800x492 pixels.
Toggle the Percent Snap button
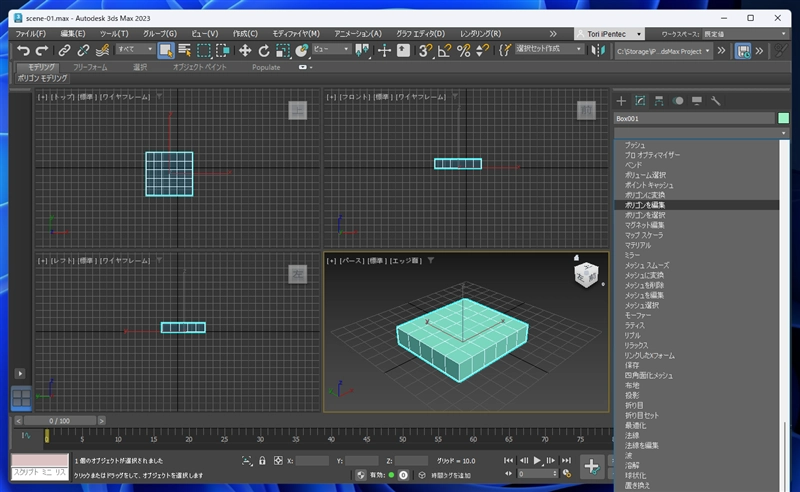[x=463, y=51]
